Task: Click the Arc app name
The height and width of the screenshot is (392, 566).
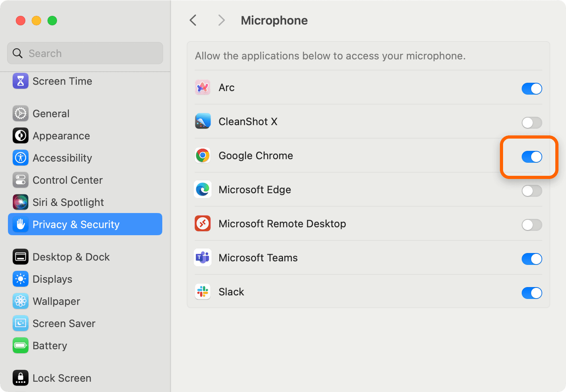Action: click(226, 88)
